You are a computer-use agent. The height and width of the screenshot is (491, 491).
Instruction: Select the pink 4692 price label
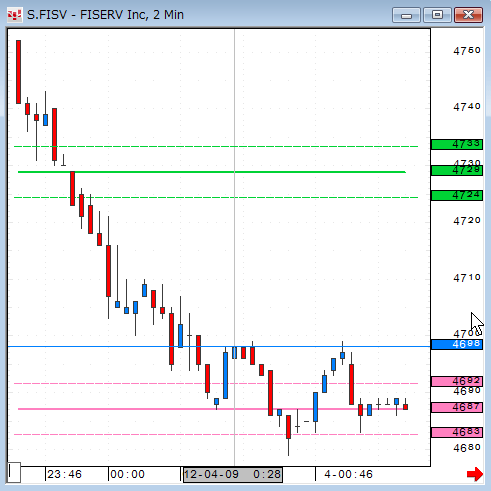coord(457,381)
